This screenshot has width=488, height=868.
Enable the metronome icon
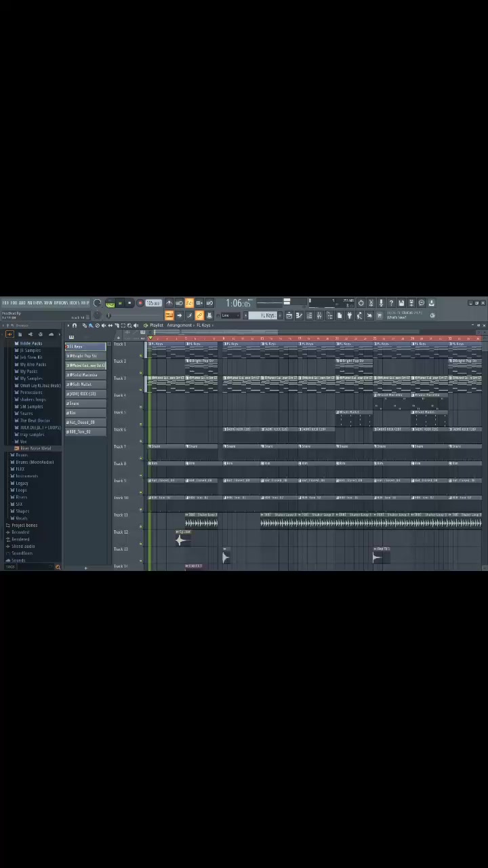(169, 303)
